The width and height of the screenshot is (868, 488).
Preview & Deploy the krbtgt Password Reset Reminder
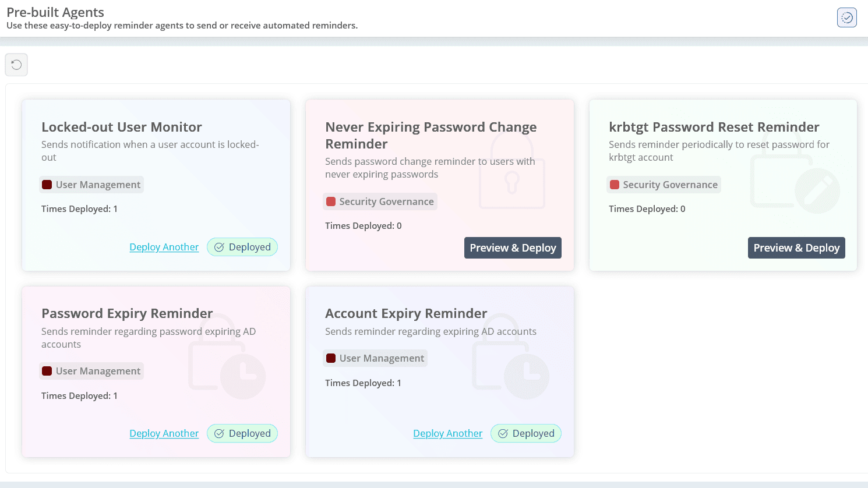point(796,248)
